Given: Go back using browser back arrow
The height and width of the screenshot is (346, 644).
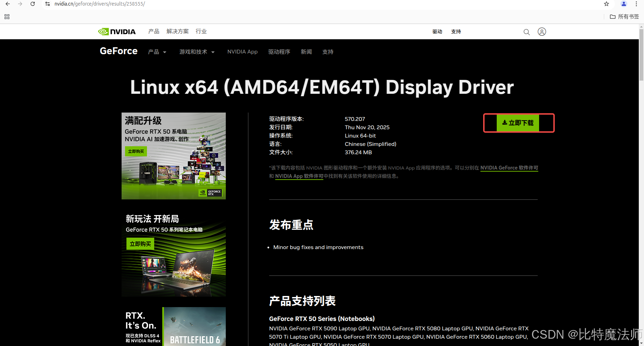Looking at the screenshot, I should (8, 4).
